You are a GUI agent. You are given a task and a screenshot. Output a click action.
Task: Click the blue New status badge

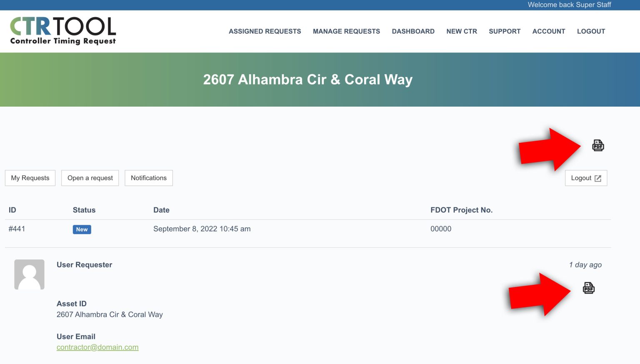(x=82, y=229)
